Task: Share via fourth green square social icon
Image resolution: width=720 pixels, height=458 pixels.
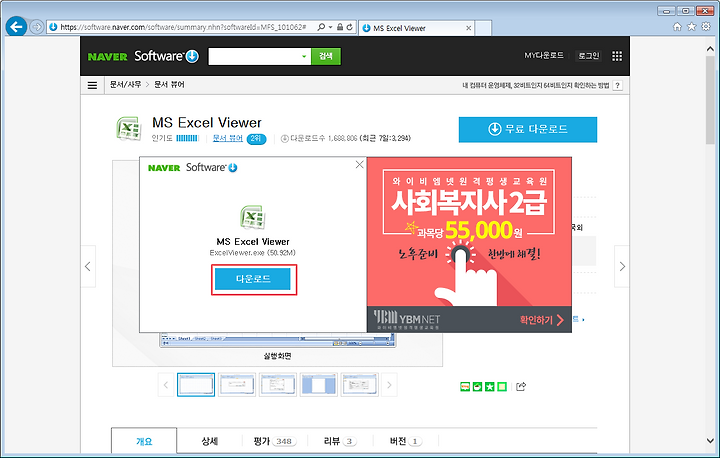Action: click(x=502, y=387)
